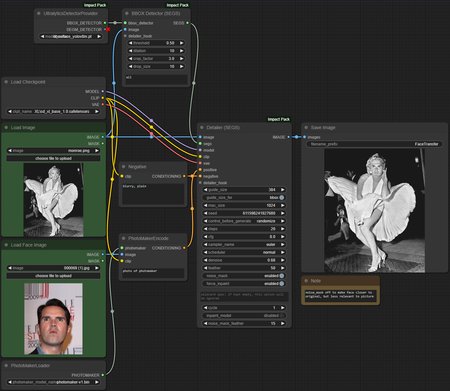
Task: Open the scheduler normal dropdown
Action: point(244,252)
